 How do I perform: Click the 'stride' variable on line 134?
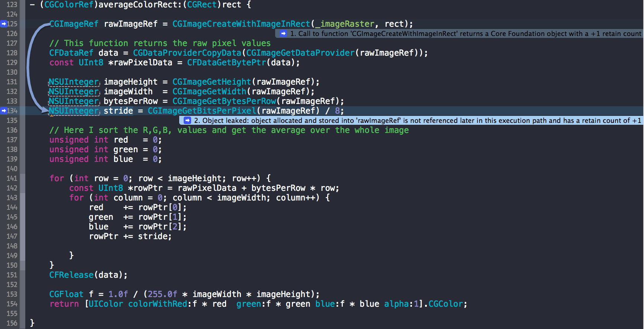coord(118,111)
